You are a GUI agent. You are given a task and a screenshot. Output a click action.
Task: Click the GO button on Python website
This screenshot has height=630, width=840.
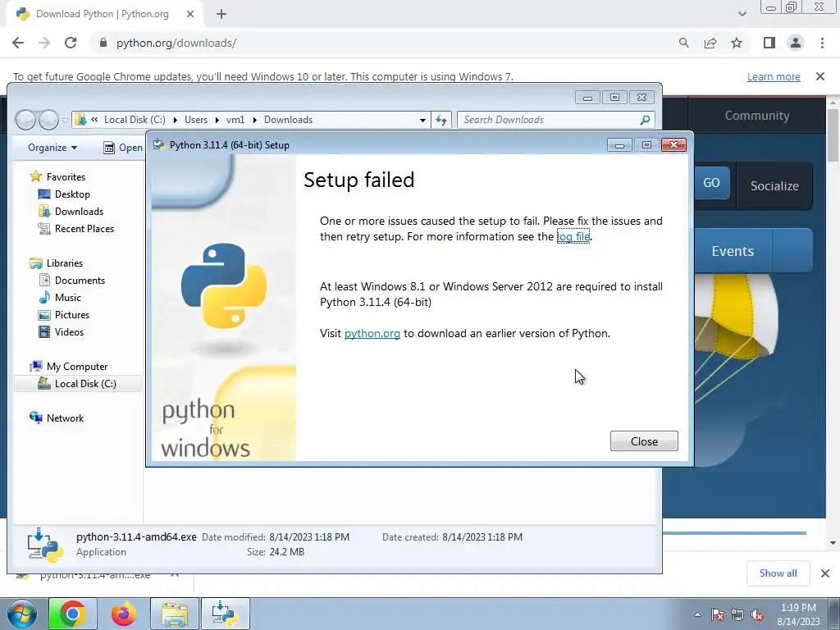pyautogui.click(x=712, y=183)
